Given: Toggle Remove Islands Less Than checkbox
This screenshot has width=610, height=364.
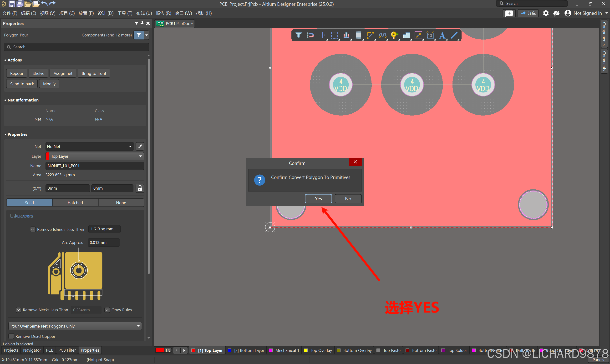Looking at the screenshot, I should point(33,229).
